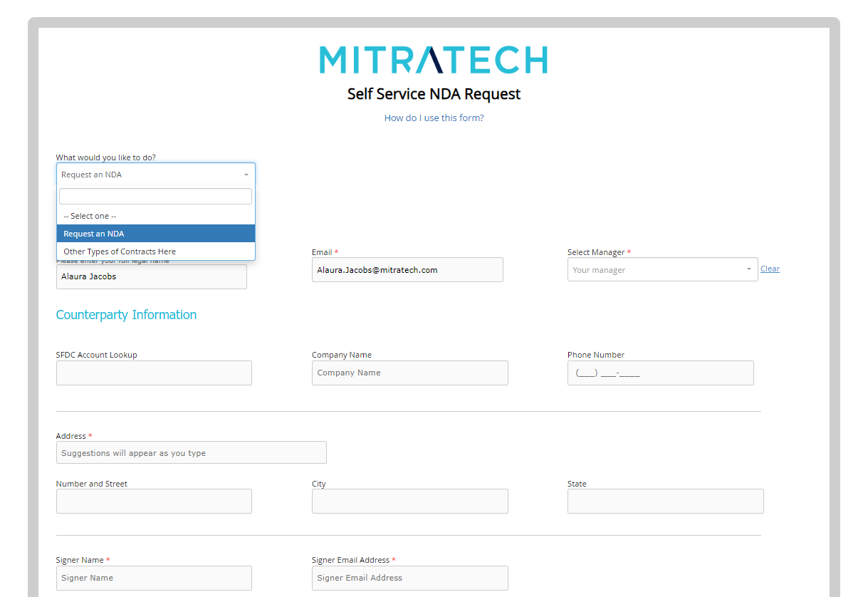This screenshot has width=868, height=597.
Task: Select the Number and Street field
Action: click(153, 501)
